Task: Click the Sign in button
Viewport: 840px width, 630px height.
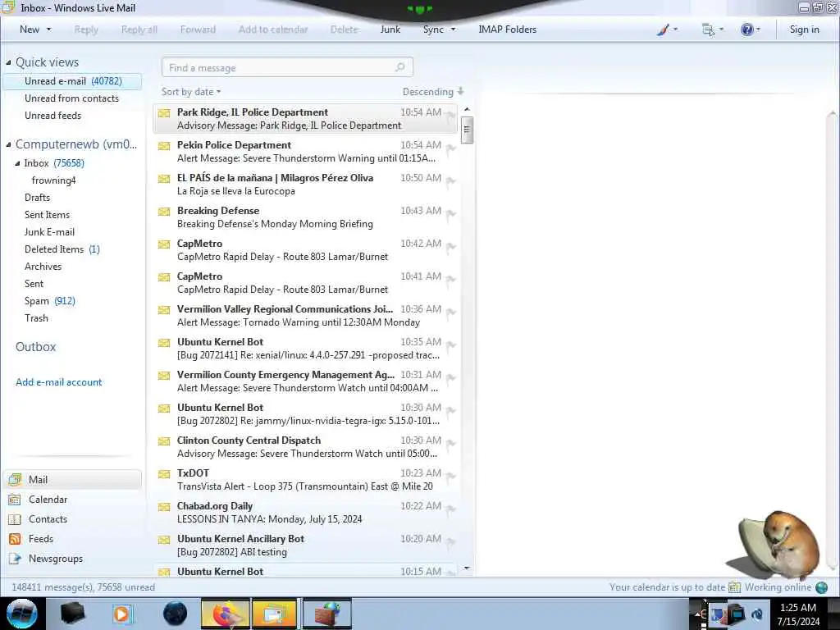Action: pyautogui.click(x=804, y=30)
